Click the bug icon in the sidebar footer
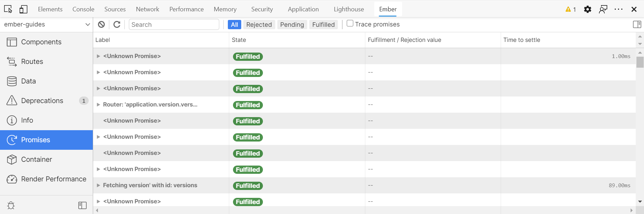The image size is (644, 214). 11,205
